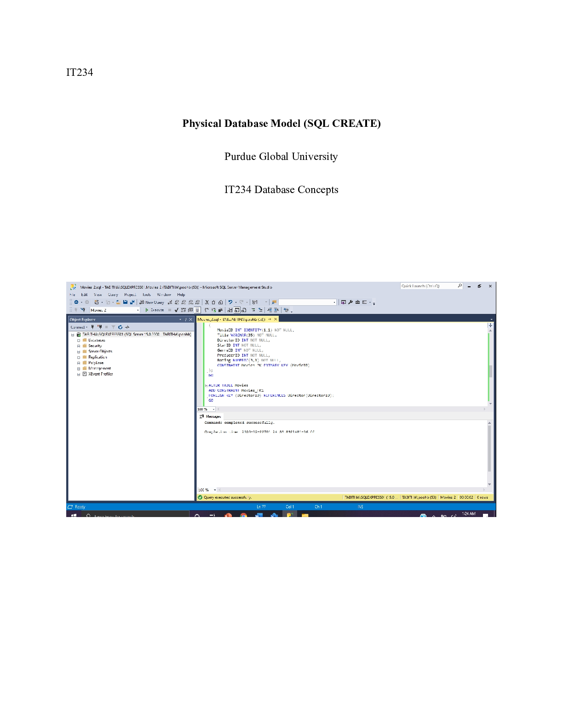Click the save file icon in toolbar

(x=125, y=302)
